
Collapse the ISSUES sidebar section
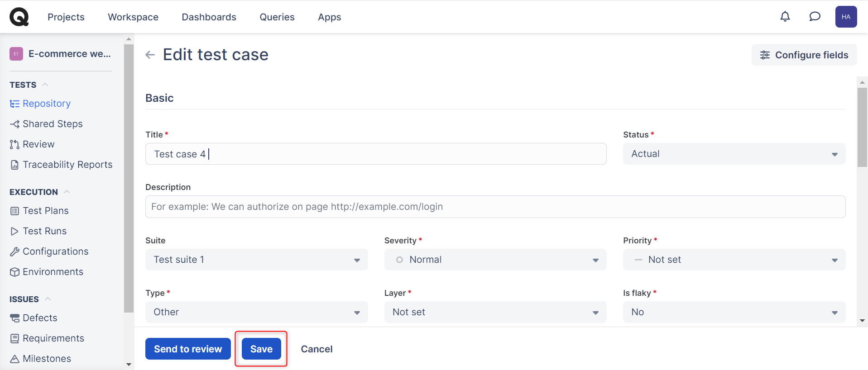(x=48, y=299)
